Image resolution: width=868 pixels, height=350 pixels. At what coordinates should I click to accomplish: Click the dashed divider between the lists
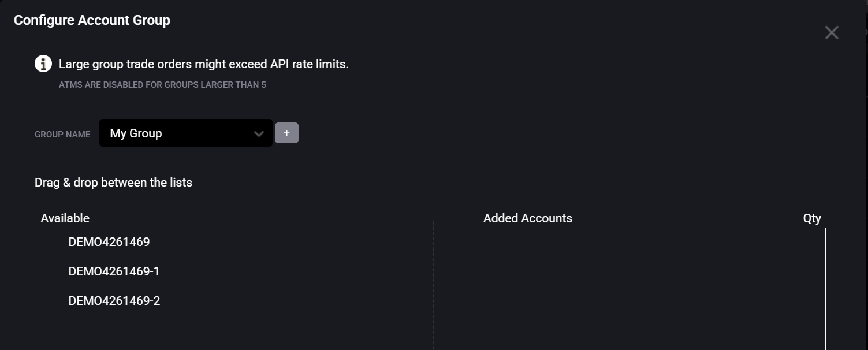click(433, 285)
